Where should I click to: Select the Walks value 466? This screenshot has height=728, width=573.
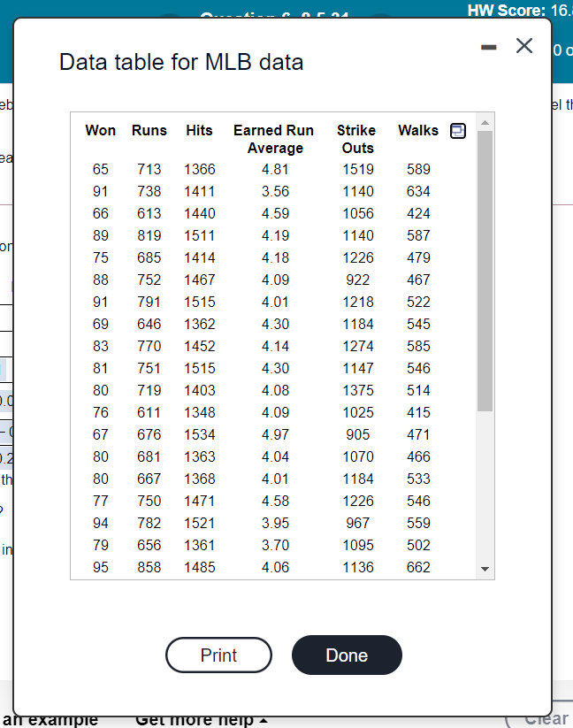pyautogui.click(x=418, y=456)
